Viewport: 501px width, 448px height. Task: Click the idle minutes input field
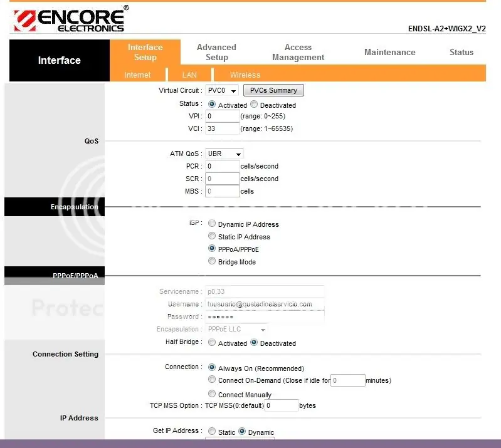pos(348,380)
